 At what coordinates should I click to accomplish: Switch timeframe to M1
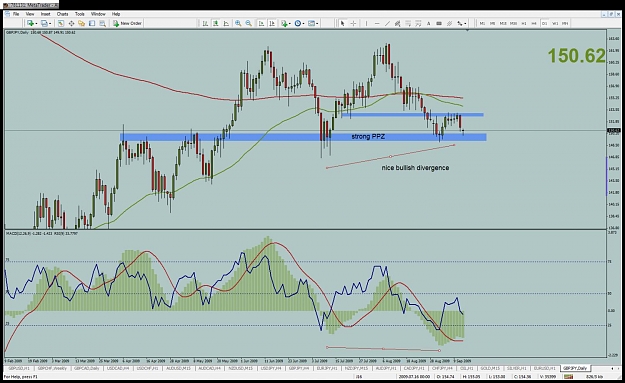click(x=482, y=24)
